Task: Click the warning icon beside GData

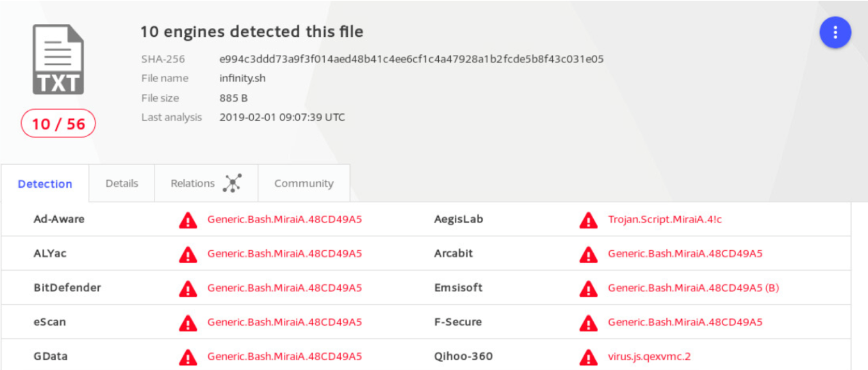Action: [x=188, y=356]
